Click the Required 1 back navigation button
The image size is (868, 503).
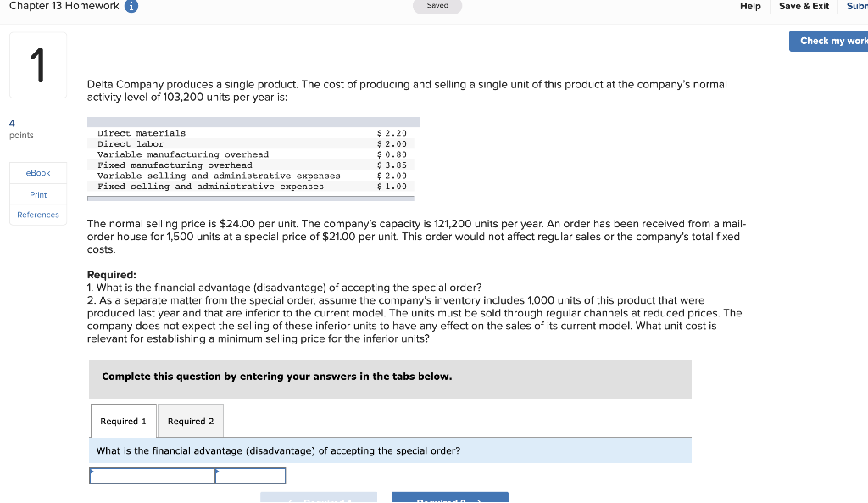[x=320, y=499]
